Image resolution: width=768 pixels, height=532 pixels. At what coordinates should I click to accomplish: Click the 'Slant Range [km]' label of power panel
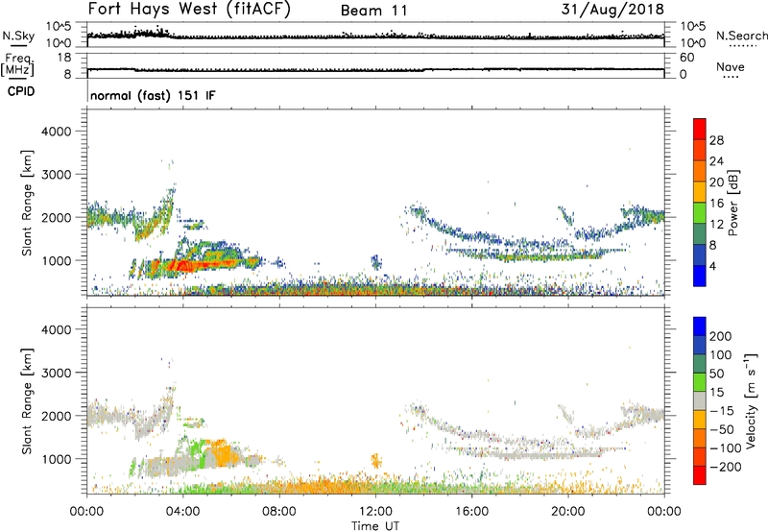tap(27, 203)
